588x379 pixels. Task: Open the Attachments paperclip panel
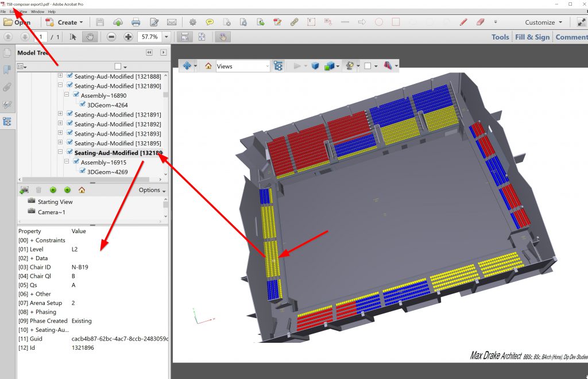coord(7,87)
